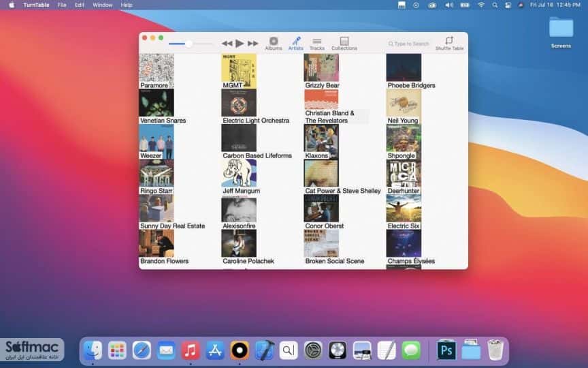Show the Collections view
The height and width of the screenshot is (368, 588).
click(x=344, y=44)
